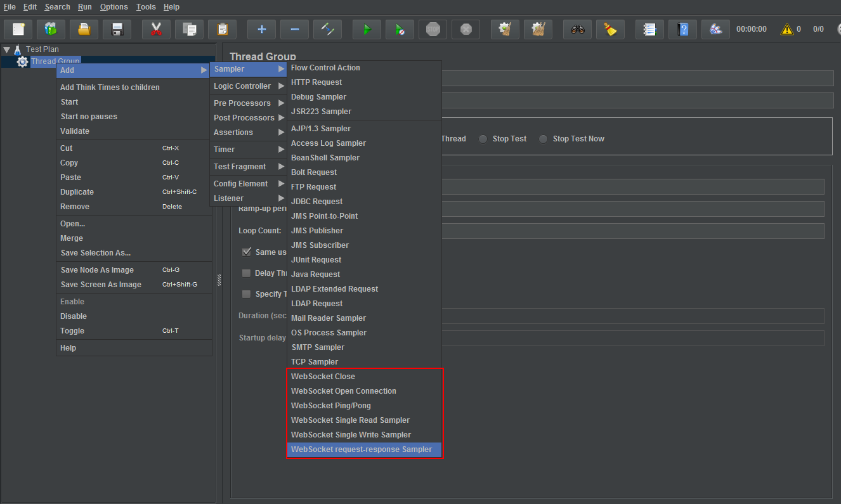The width and height of the screenshot is (841, 504).
Task: Open the Run menu
Action: point(85,7)
